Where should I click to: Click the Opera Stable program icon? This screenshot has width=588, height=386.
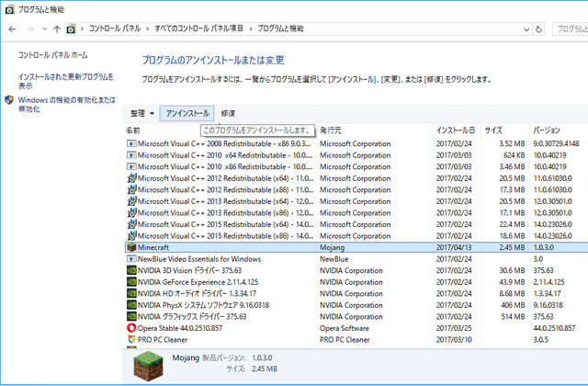click(131, 328)
